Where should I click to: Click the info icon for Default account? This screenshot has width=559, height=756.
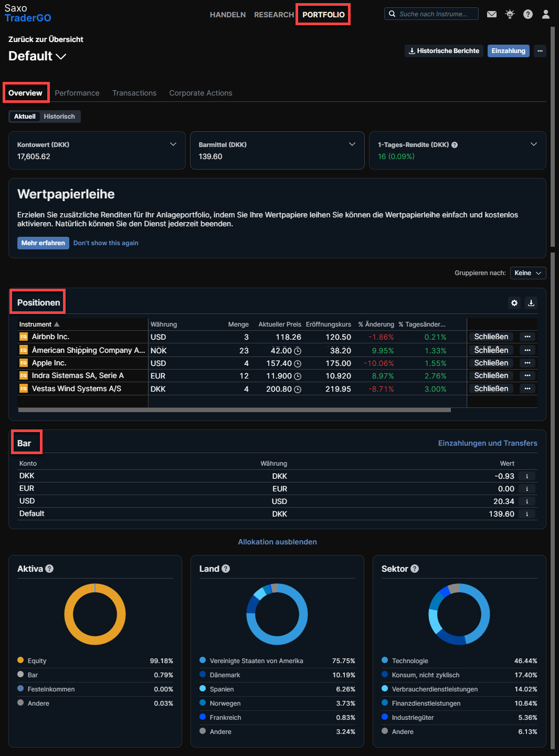tap(527, 514)
